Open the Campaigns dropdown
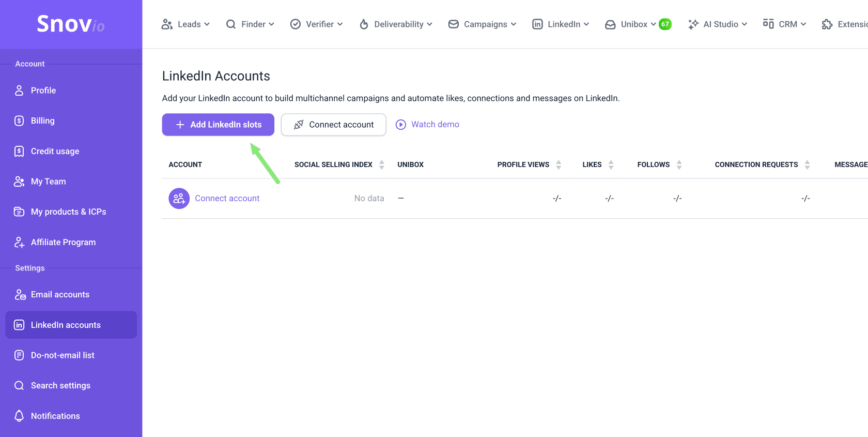 [482, 24]
